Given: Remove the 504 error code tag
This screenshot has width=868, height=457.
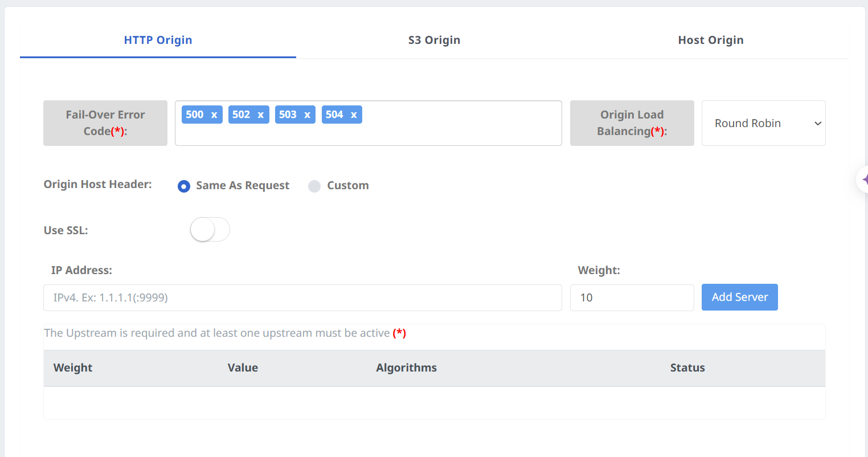Looking at the screenshot, I should (x=354, y=115).
